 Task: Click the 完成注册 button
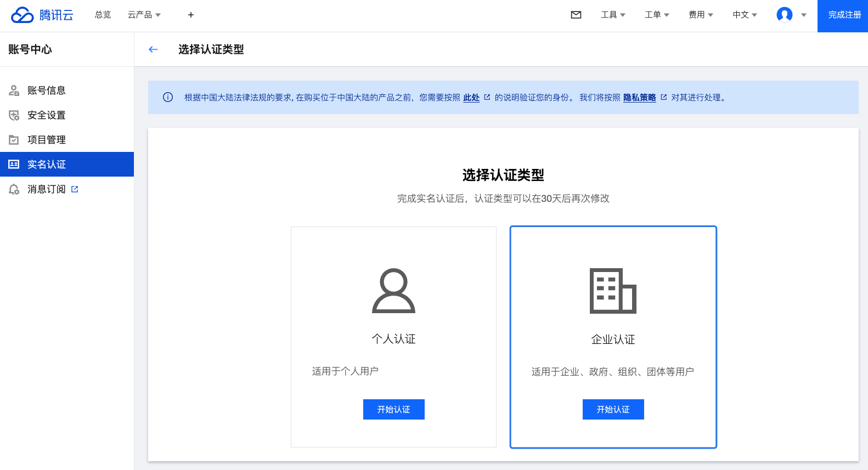[844, 15]
